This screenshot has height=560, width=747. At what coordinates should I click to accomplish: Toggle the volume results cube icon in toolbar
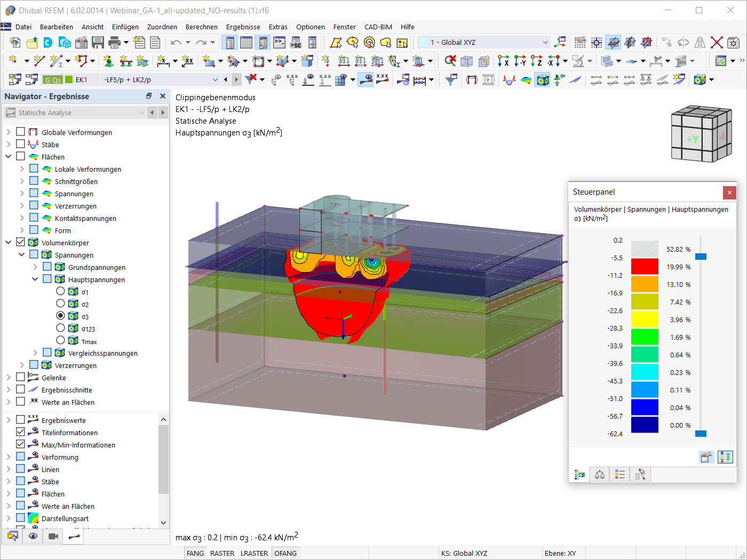click(x=542, y=79)
